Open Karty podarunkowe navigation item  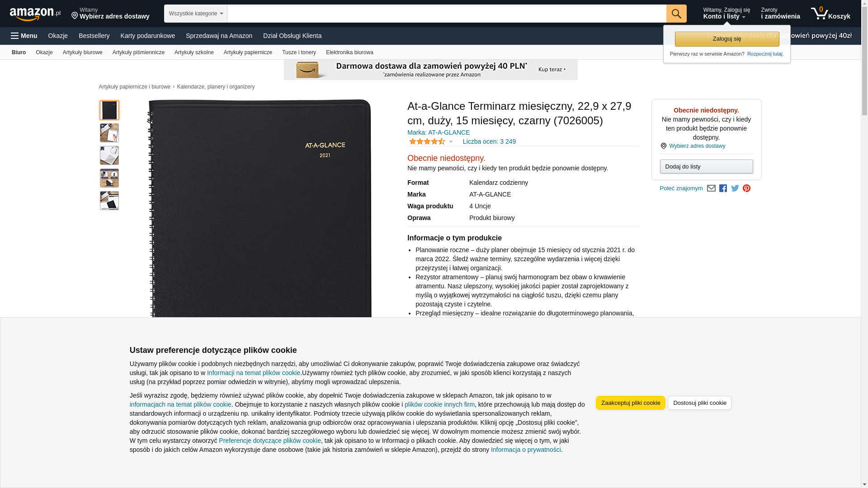pyautogui.click(x=148, y=36)
